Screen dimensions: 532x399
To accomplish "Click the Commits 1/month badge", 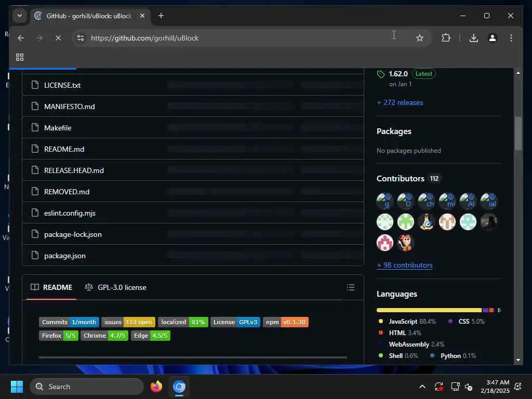I will (x=69, y=322).
